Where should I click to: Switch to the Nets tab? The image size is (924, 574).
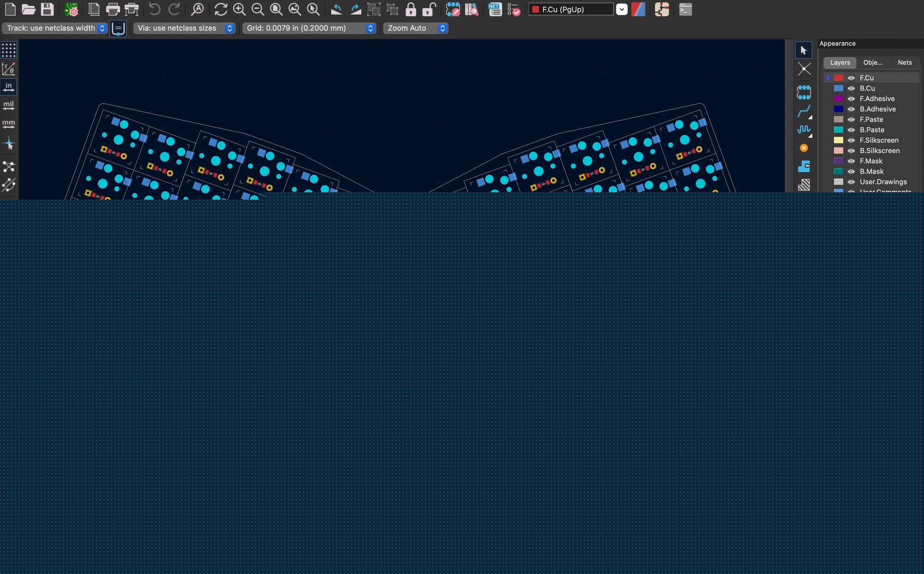[x=905, y=62]
